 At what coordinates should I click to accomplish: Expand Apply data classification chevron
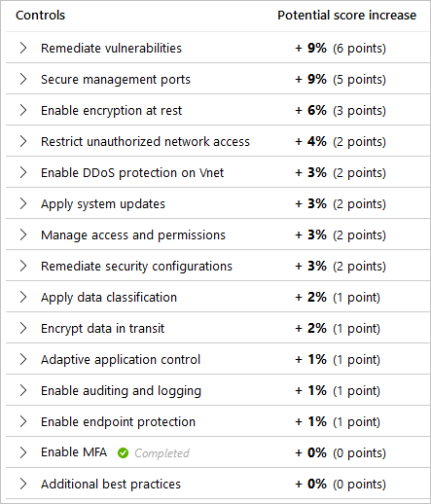[x=23, y=297]
